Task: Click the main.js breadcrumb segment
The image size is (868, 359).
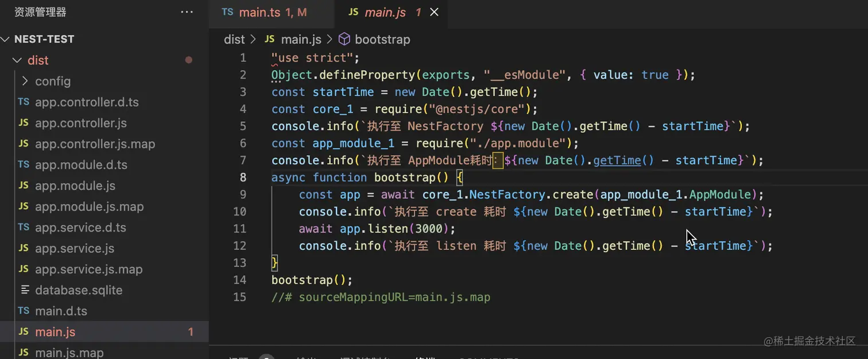Action: (x=301, y=40)
